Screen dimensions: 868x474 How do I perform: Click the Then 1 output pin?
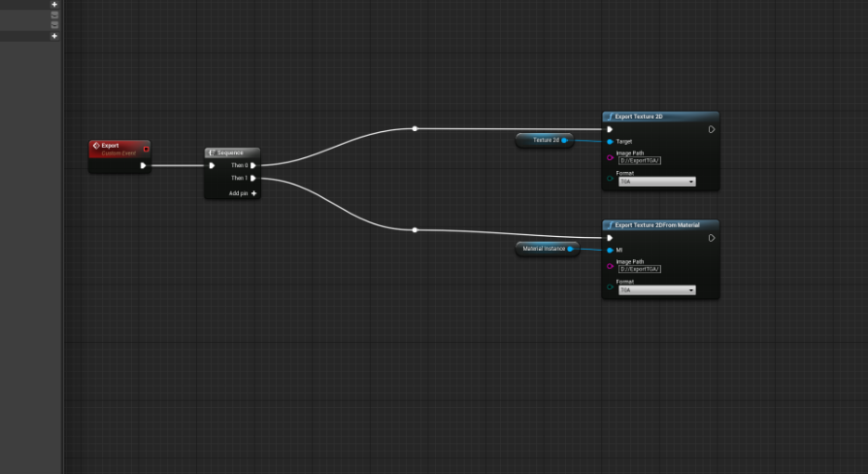click(x=253, y=178)
